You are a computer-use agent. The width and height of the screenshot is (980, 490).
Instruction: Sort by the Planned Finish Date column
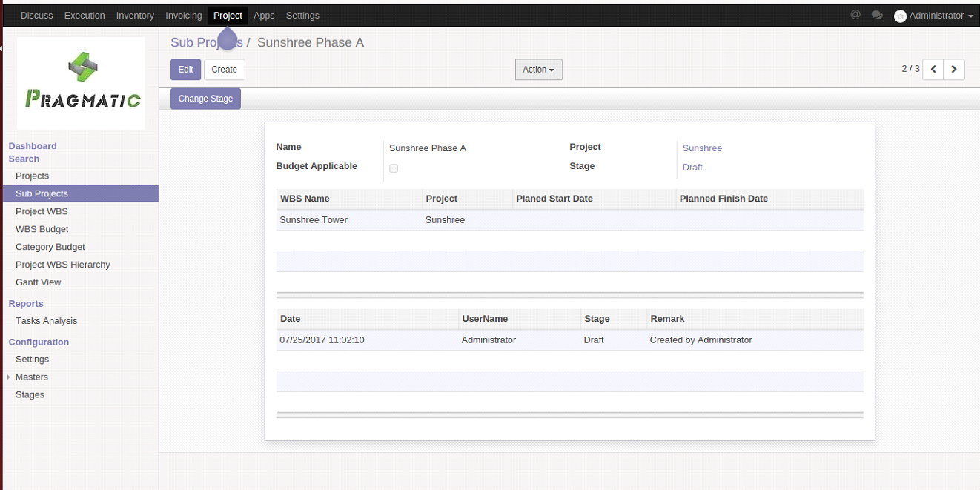pos(724,199)
